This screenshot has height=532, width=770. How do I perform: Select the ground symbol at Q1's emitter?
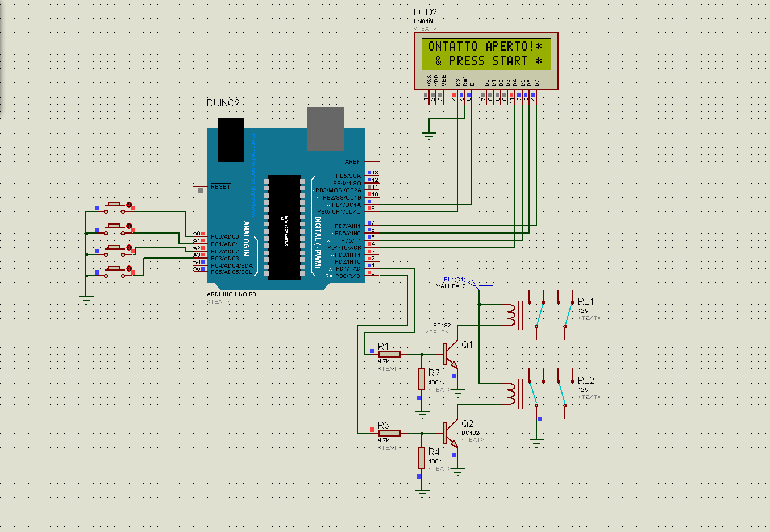pos(459,392)
